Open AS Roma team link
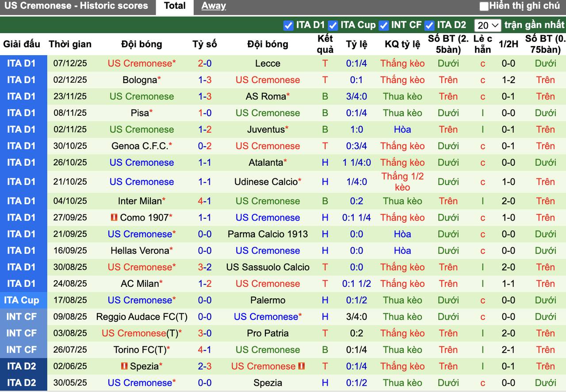The image size is (566, 392). pos(266,96)
